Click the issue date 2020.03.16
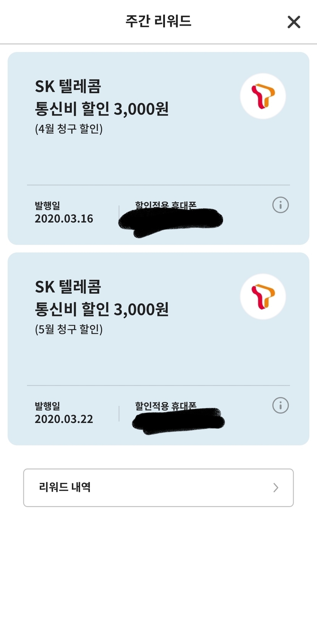The image size is (317, 644). (x=64, y=219)
